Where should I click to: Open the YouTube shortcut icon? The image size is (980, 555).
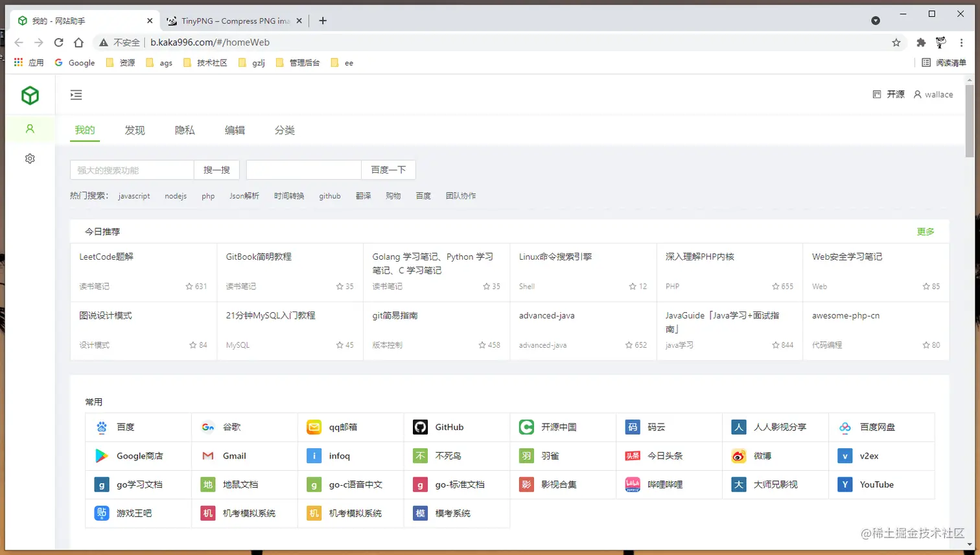845,484
